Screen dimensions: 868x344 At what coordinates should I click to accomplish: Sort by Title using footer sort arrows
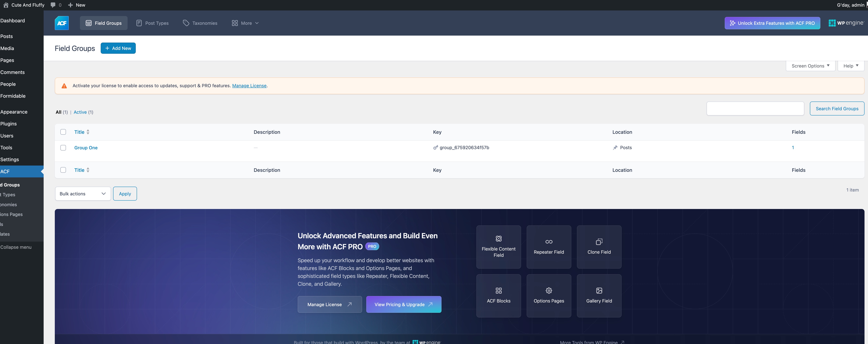88,170
